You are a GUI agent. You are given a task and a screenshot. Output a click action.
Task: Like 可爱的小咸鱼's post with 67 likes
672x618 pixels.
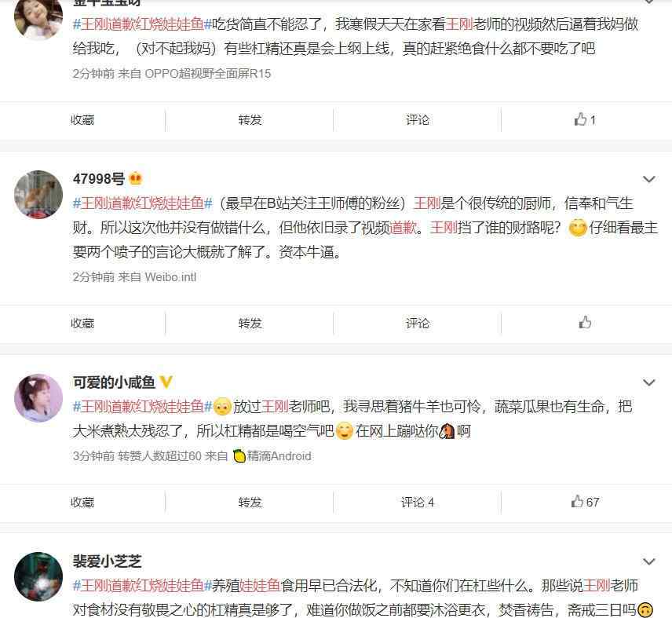(x=585, y=502)
